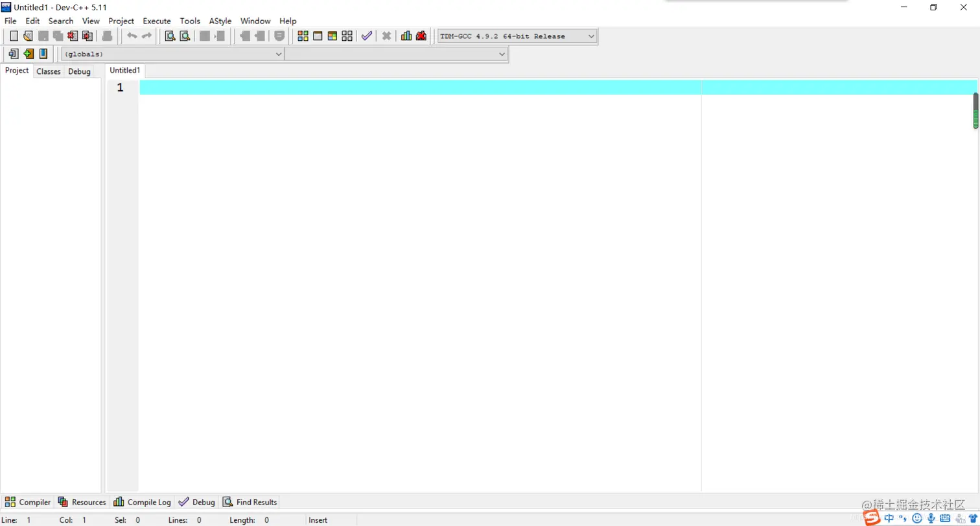The image size is (980, 526).
Task: Click the Goto bookmark blue icon
Action: [x=43, y=54]
